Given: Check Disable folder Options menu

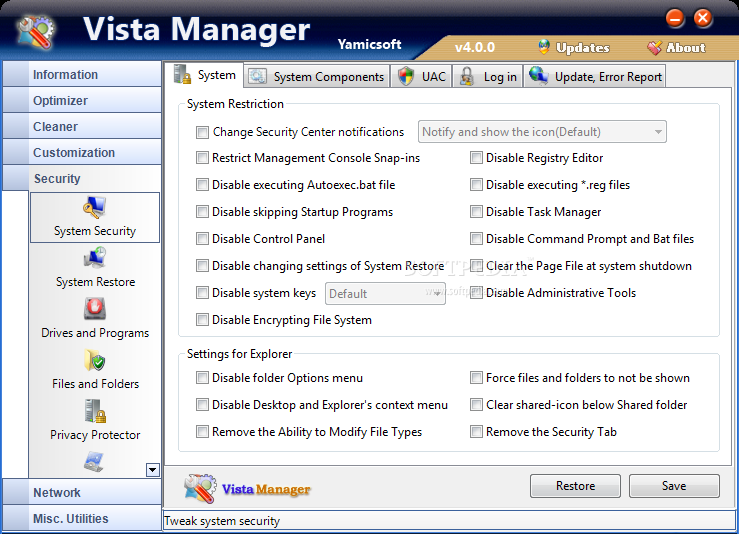Looking at the screenshot, I should click(x=202, y=378).
